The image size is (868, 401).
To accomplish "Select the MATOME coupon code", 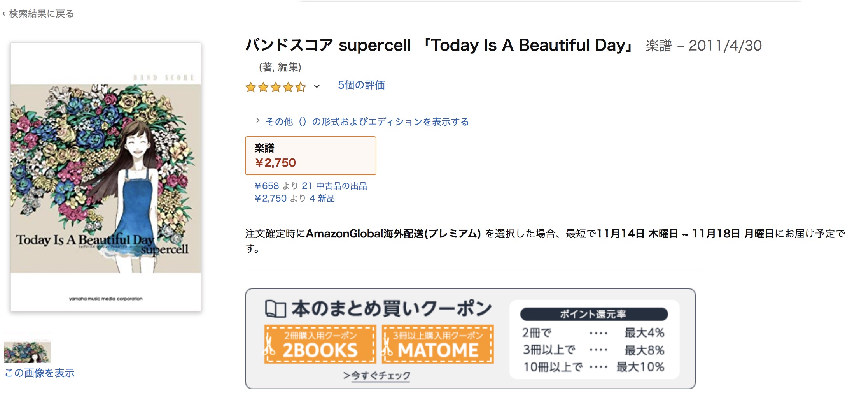I will (x=438, y=350).
